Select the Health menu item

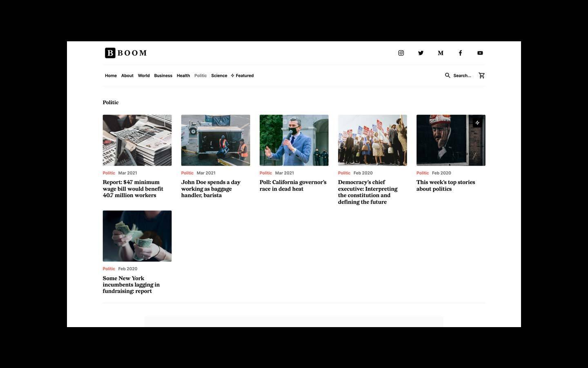click(x=183, y=76)
